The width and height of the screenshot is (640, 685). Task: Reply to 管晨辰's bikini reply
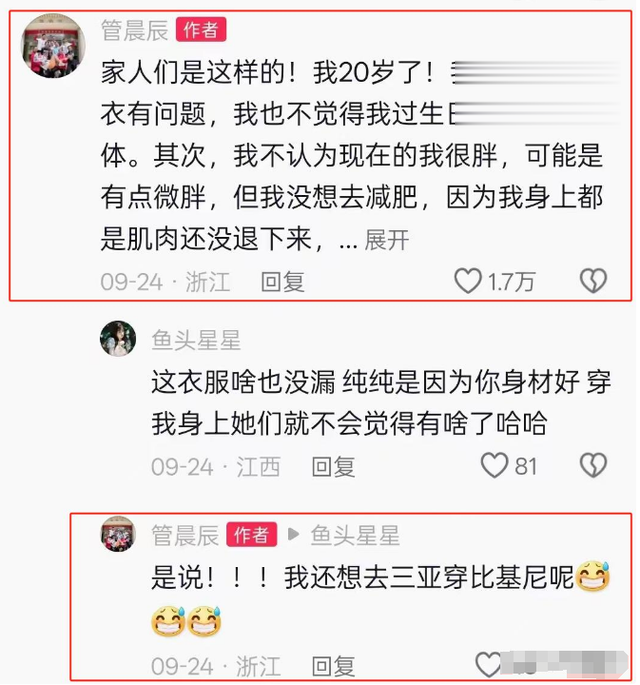(x=333, y=666)
